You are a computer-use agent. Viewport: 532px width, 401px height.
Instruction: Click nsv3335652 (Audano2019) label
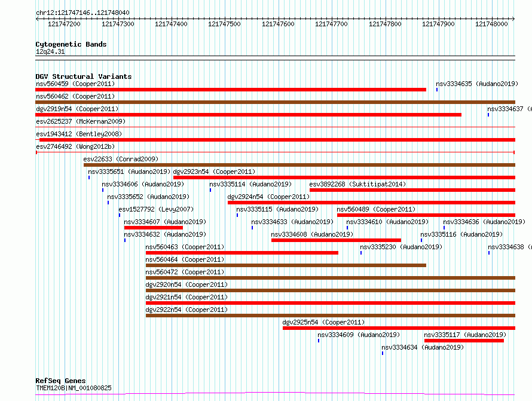tap(148, 197)
